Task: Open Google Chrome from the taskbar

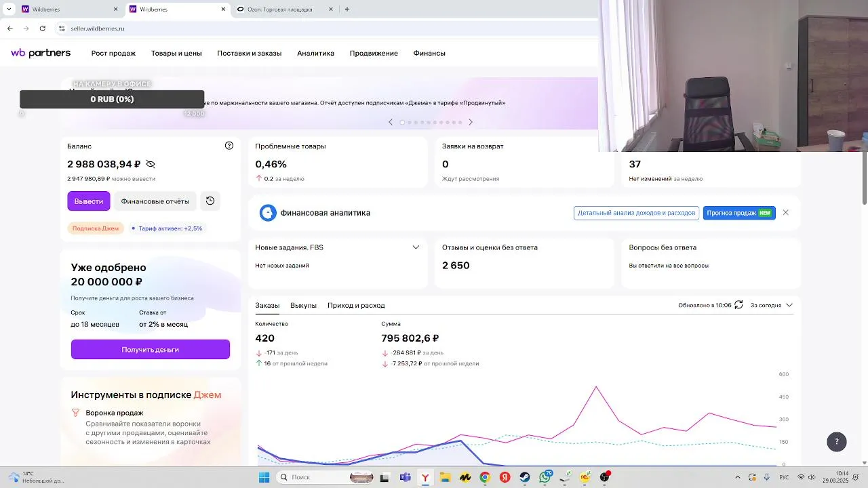Action: pyautogui.click(x=485, y=477)
